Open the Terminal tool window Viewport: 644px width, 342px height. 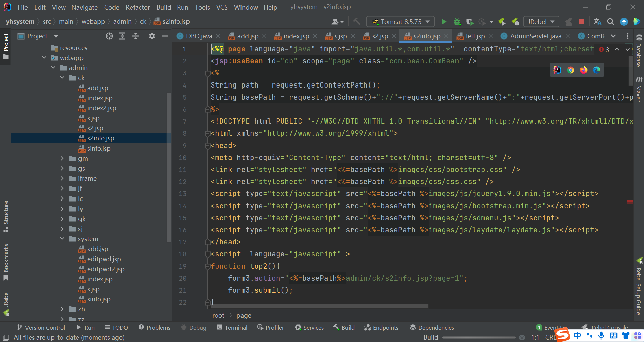coord(232,327)
